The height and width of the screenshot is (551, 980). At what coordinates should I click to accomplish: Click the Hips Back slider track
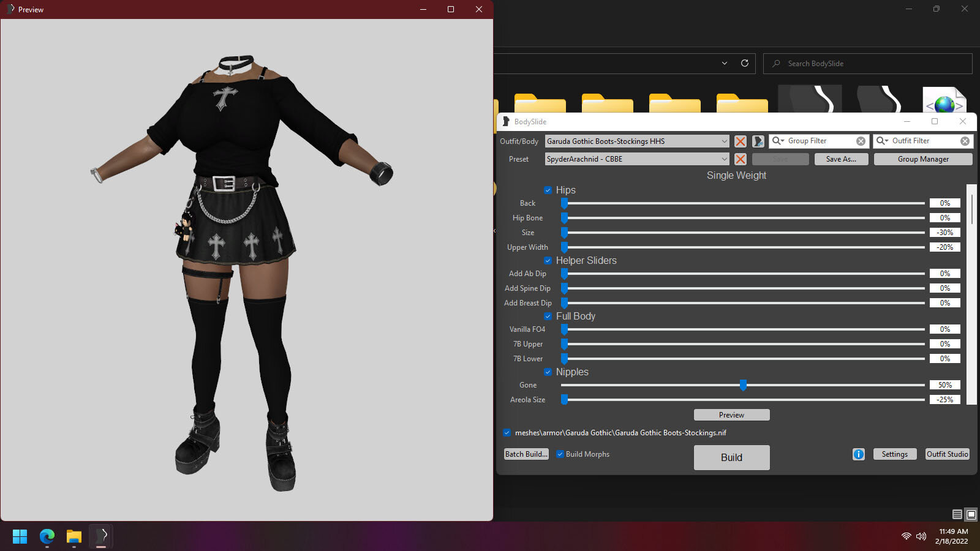[x=742, y=203]
